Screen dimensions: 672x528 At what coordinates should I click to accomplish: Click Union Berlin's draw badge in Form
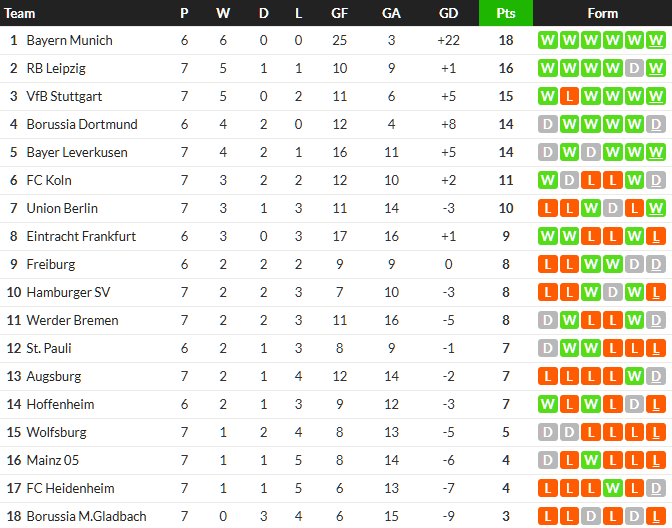coord(612,209)
